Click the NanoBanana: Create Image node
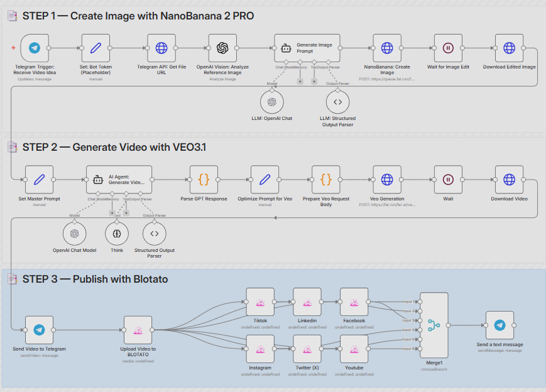This screenshot has width=546, height=392. click(386, 48)
